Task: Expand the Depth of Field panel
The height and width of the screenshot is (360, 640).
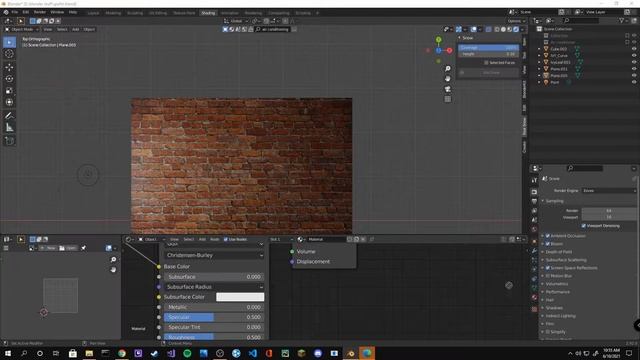Action: 559,252
